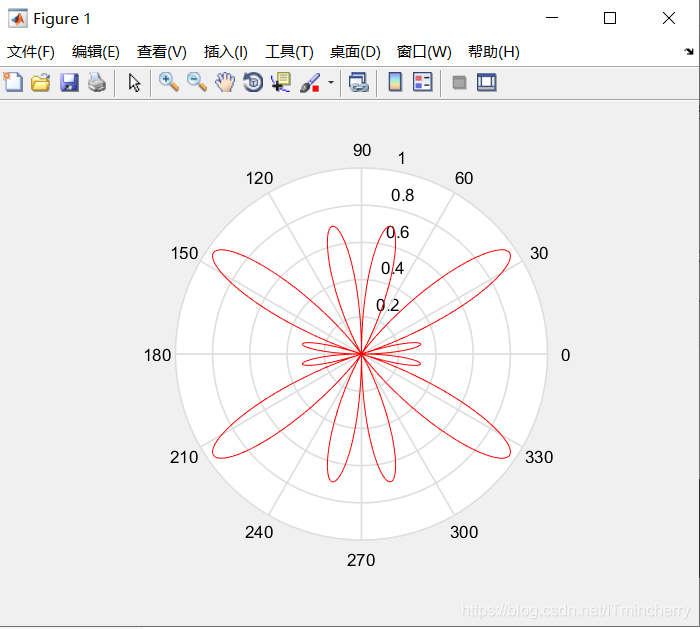Insert Colorbar using toolbar icon
The image size is (700, 629).
(x=395, y=82)
